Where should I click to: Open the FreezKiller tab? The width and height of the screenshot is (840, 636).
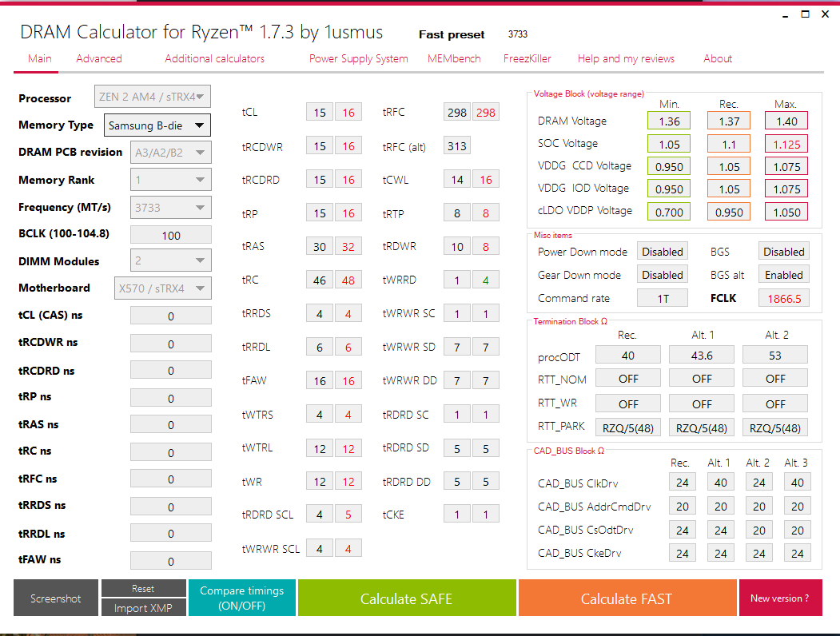(527, 59)
